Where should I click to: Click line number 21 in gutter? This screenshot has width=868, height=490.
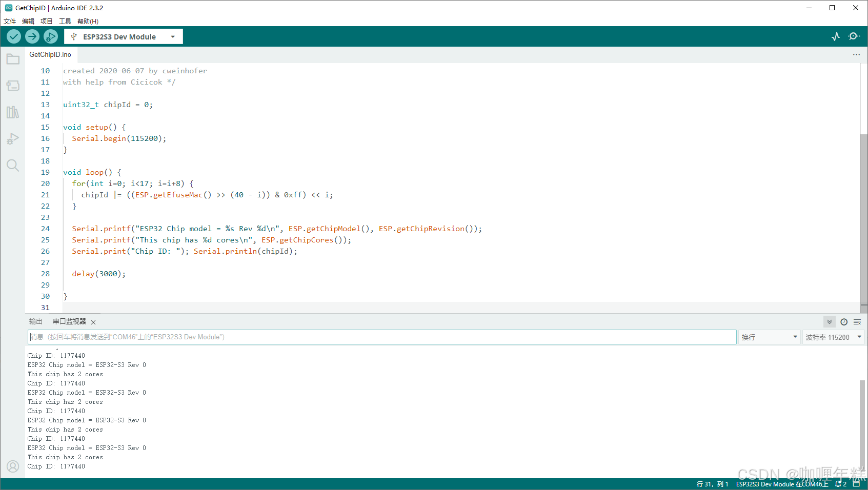click(45, 195)
